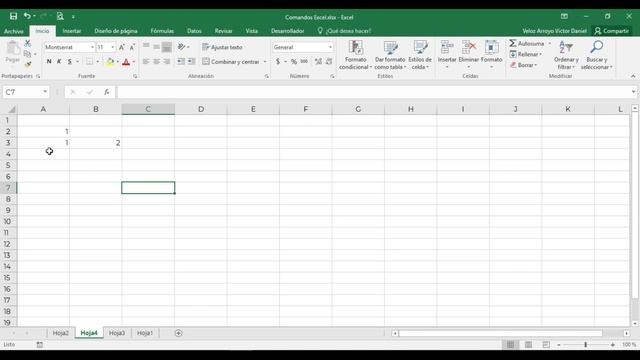Viewport: 640px width, 360px height.
Task: Switch to the Diseño de página tab
Action: click(x=116, y=31)
